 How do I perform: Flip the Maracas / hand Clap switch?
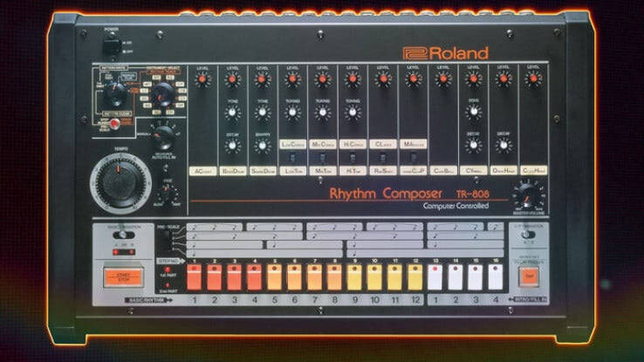click(413, 158)
